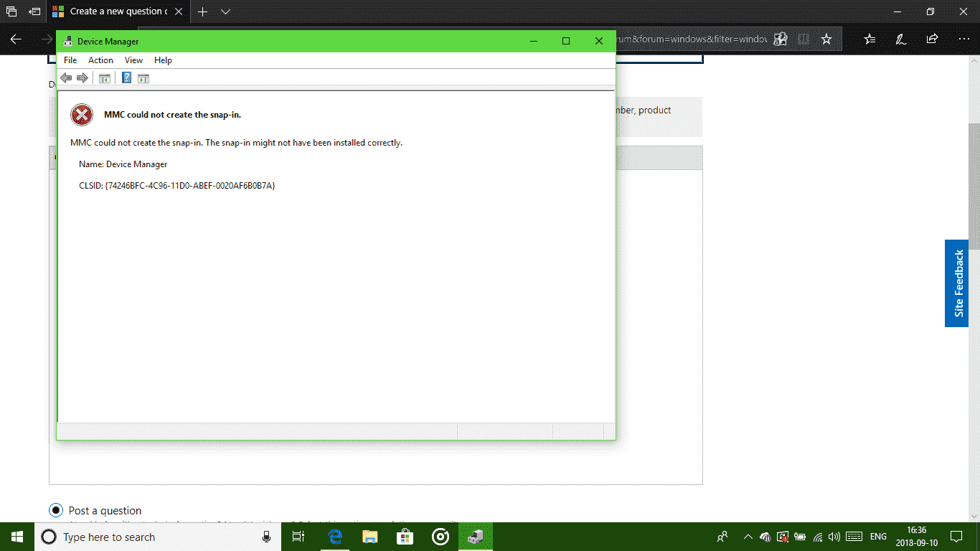Click the battery power tray icon
The image size is (980, 551).
tap(800, 537)
